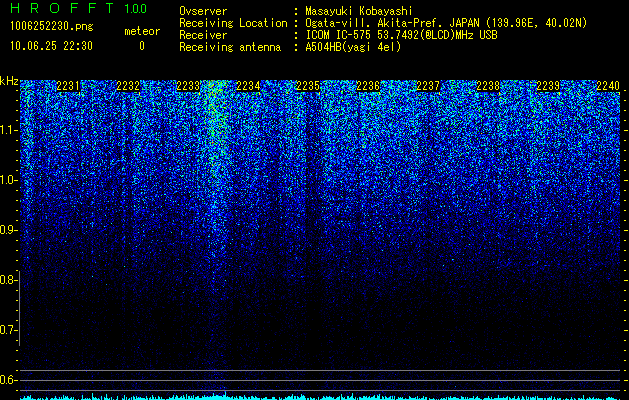
Task: Click the meteor count value 0
Action: pos(142,46)
